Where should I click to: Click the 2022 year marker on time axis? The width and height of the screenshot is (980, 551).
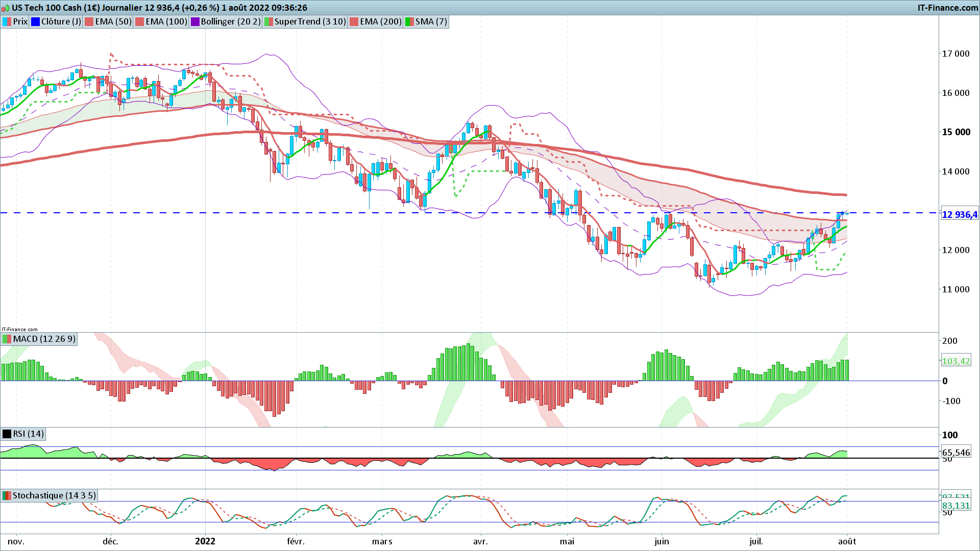click(205, 541)
